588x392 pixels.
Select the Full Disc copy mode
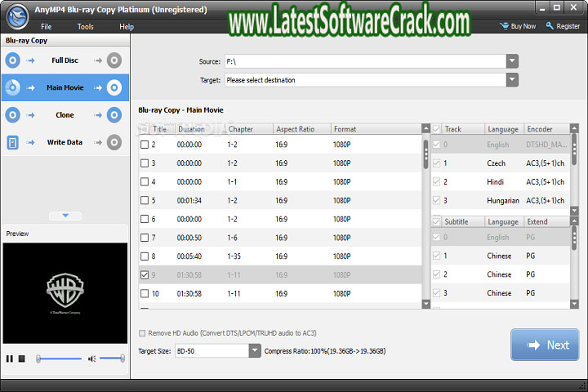[65, 60]
